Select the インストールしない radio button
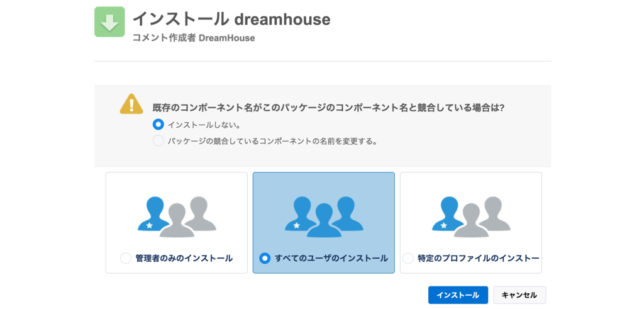Viewport: 644px width, 309px height. 158,125
